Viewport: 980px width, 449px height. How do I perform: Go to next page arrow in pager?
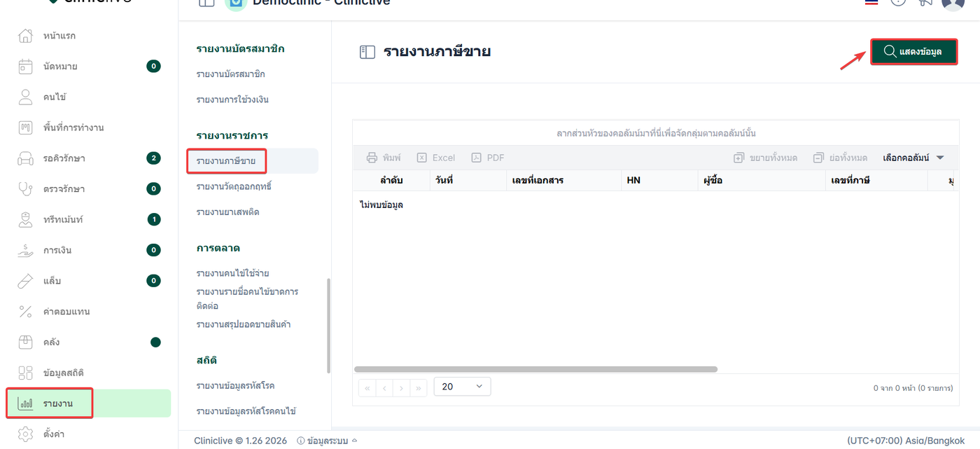pos(402,387)
